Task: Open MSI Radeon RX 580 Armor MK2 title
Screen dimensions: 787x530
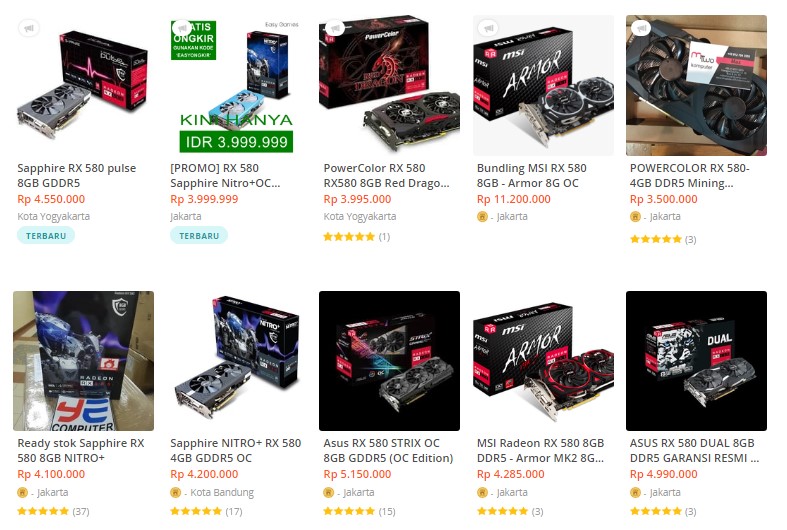Action: pos(541,450)
